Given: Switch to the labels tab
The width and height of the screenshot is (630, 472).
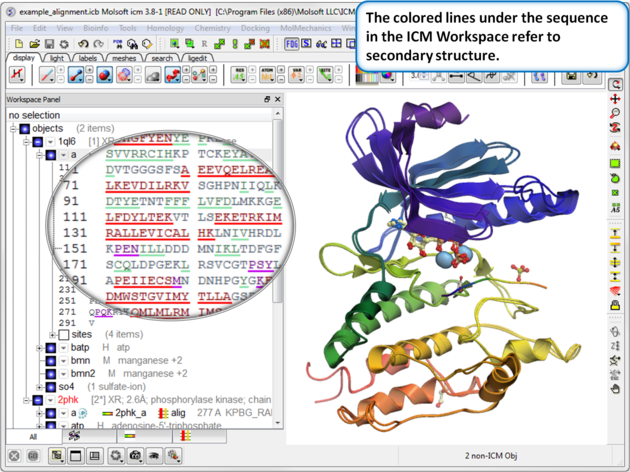Looking at the screenshot, I should (x=88, y=59).
